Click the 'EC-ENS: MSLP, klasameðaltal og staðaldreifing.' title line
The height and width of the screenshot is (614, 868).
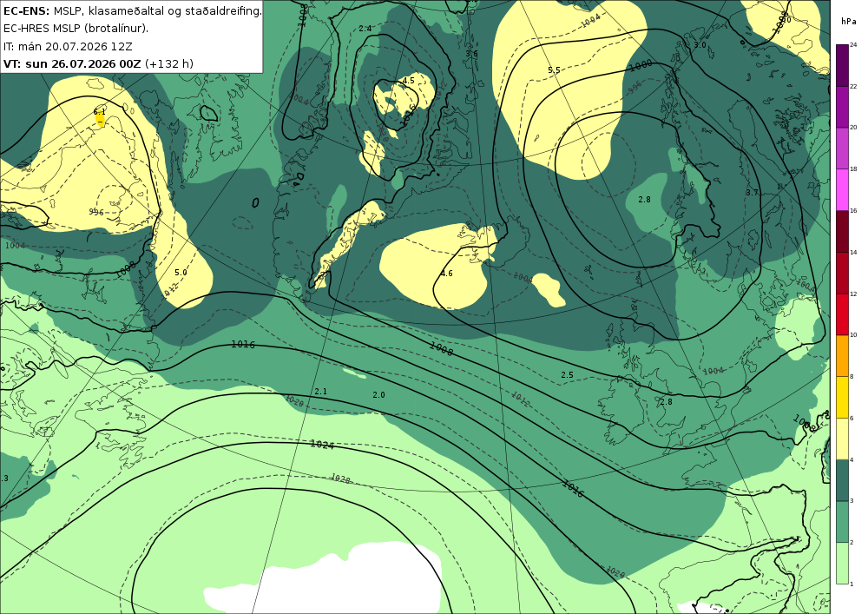click(132, 11)
